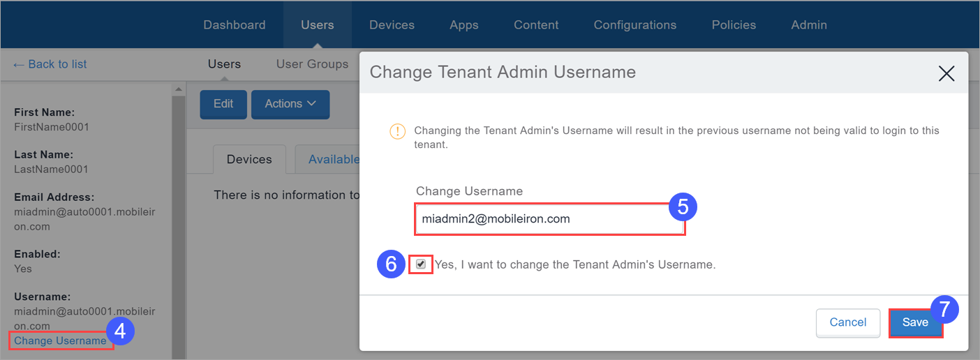Image resolution: width=980 pixels, height=360 pixels.
Task: Open the Admin navigation item
Action: [809, 25]
